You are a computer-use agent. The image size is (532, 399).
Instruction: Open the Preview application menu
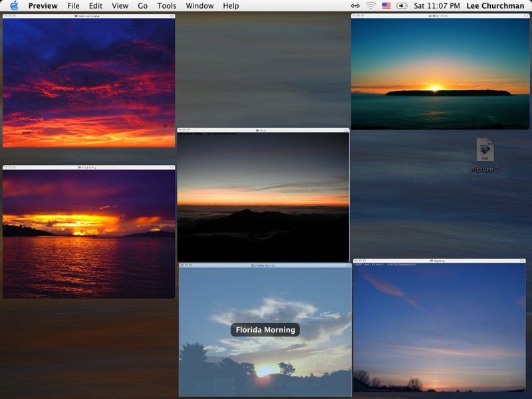click(43, 6)
